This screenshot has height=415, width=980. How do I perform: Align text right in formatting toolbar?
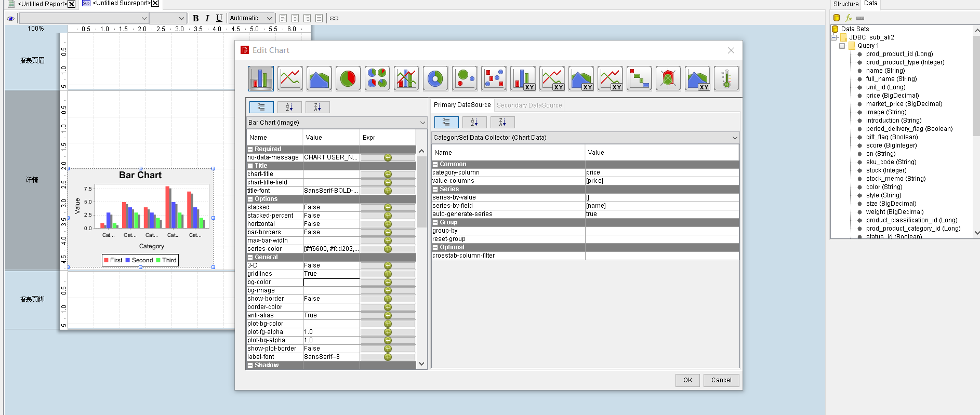(307, 18)
